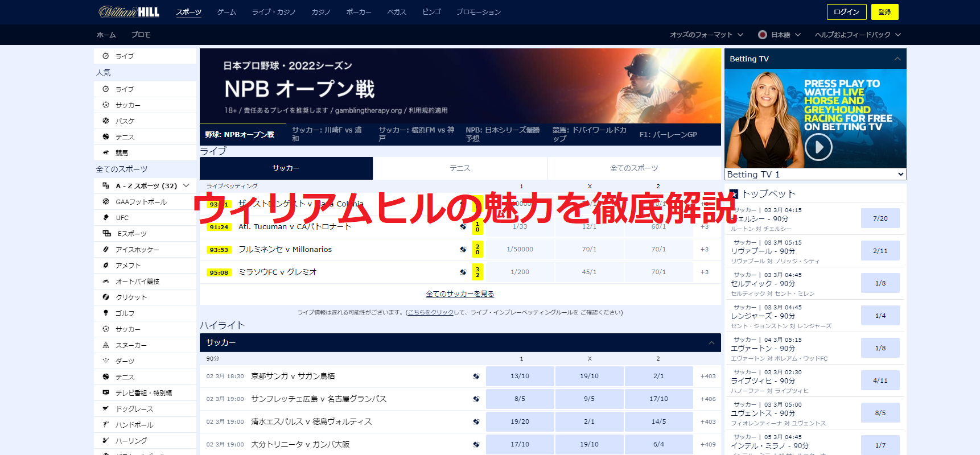Bet 2/11 on リヴァプール - 90分

(880, 251)
